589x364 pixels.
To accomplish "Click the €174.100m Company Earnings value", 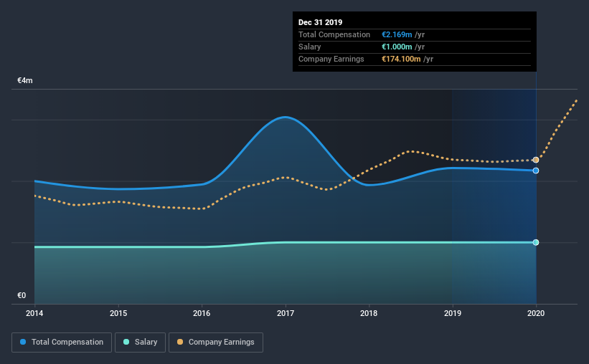I will click(401, 59).
